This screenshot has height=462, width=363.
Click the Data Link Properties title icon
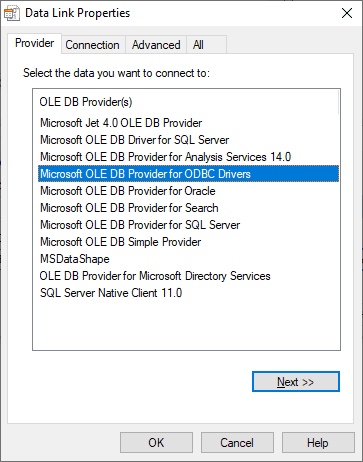click(x=12, y=13)
